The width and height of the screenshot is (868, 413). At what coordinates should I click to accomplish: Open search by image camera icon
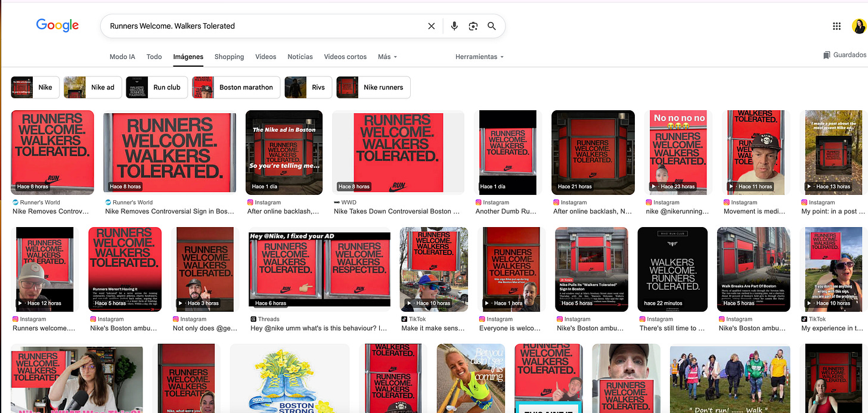tap(473, 26)
